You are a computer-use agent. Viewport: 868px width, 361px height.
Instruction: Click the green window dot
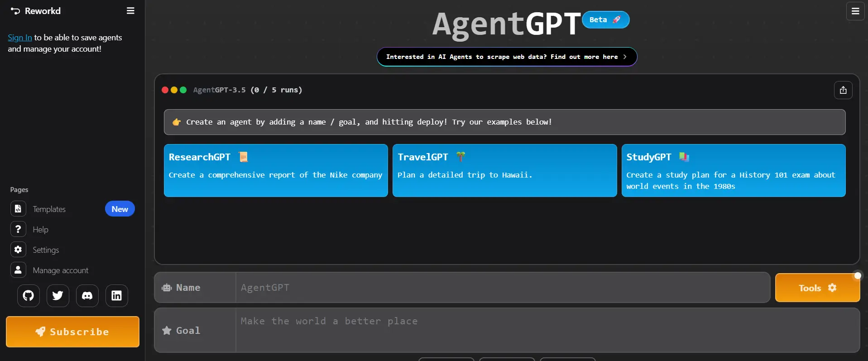coord(183,90)
